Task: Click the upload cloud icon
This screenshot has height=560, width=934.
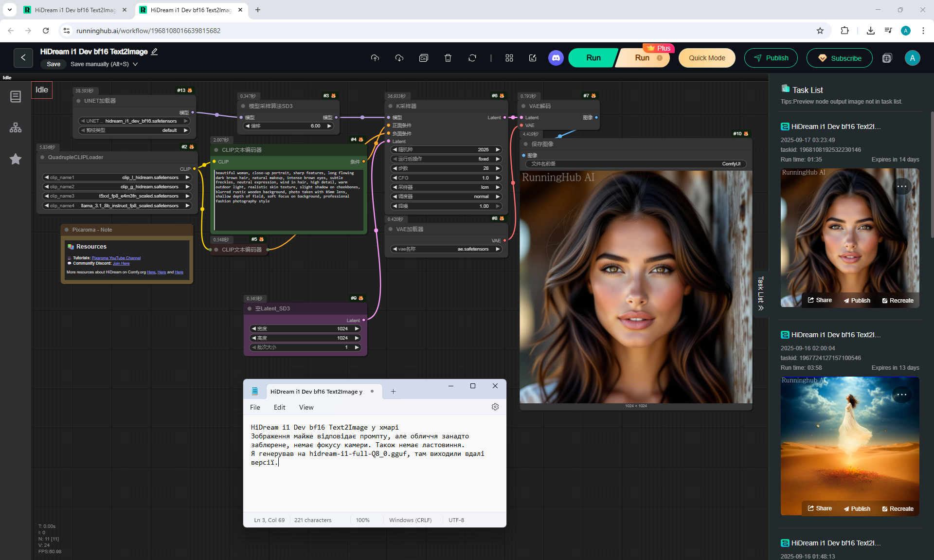Action: (x=375, y=58)
